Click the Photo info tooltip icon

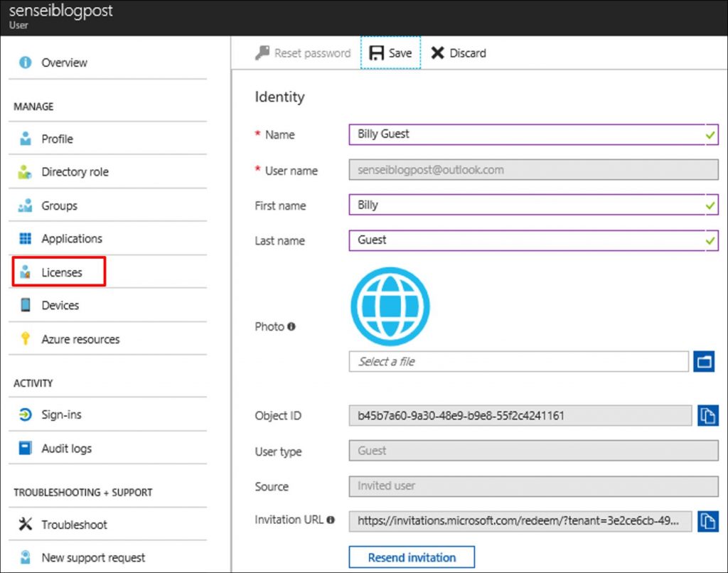[x=291, y=326]
